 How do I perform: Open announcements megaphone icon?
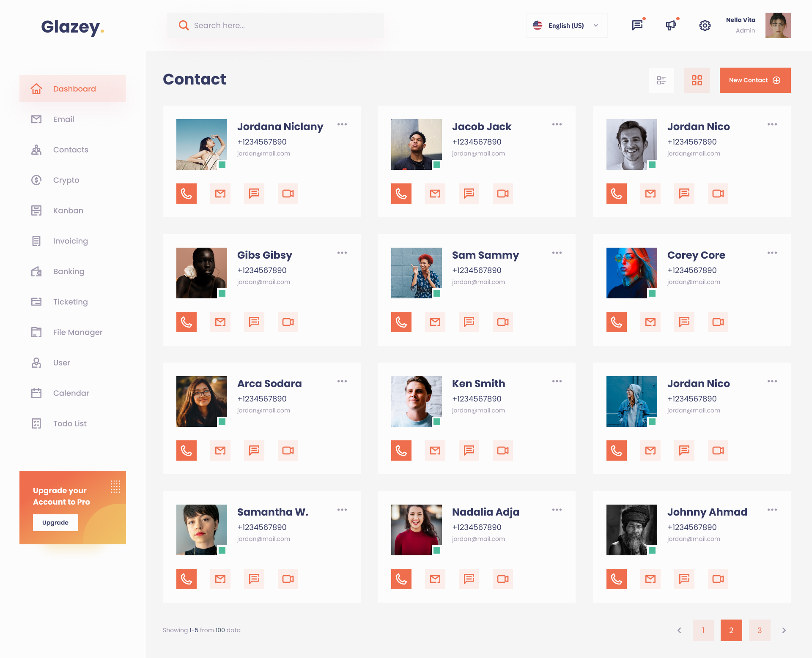[671, 25]
